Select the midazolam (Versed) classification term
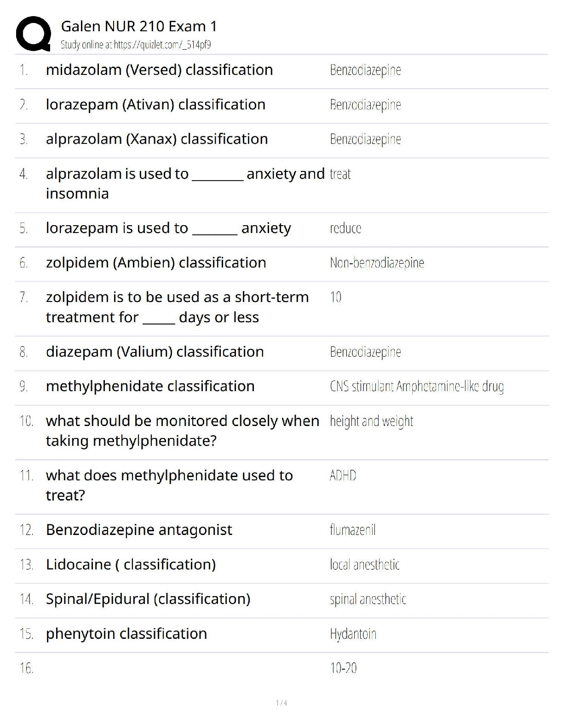 tap(159, 70)
